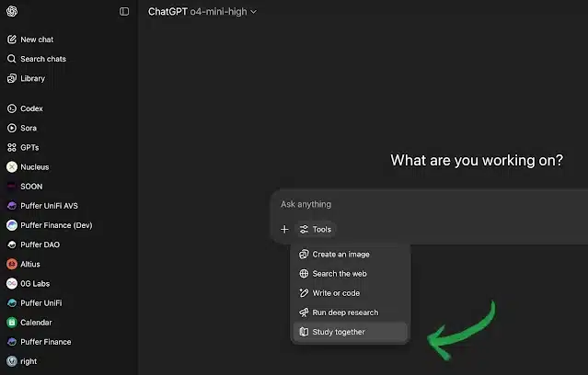Click the plus attach button
Viewport: 588px width, 375px height.
pos(284,229)
